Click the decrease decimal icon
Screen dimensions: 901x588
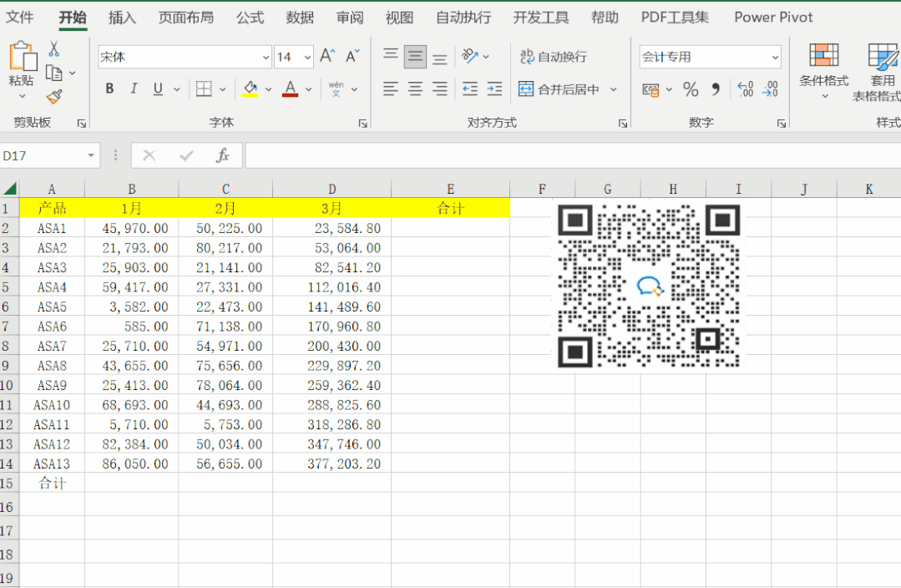pyautogui.click(x=770, y=89)
